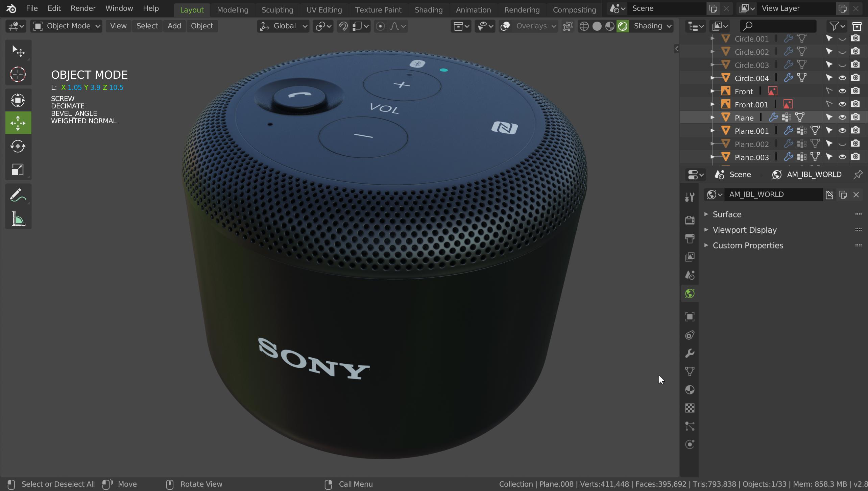Open outliner filter dropdown
This screenshot has height=491, width=868.
[x=837, y=26]
